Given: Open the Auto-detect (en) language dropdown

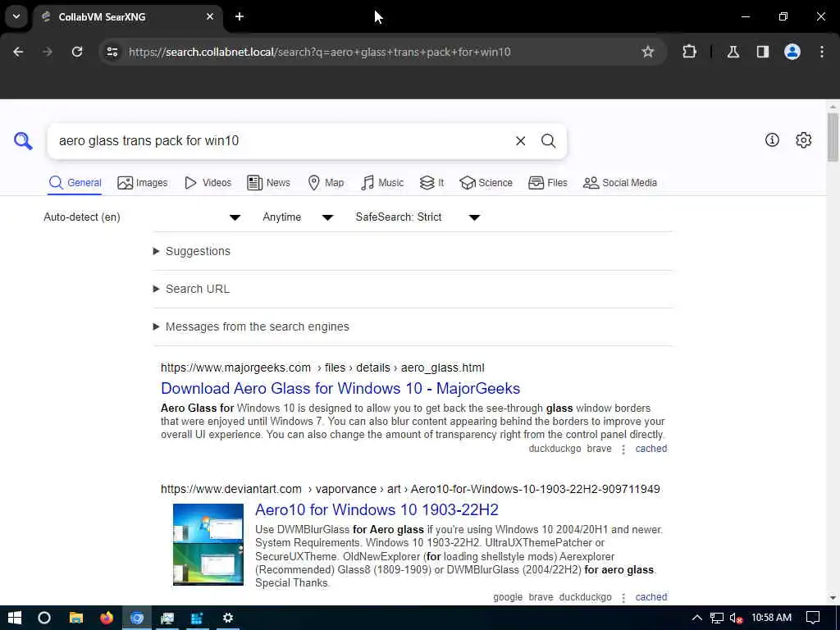Looking at the screenshot, I should tap(142, 217).
